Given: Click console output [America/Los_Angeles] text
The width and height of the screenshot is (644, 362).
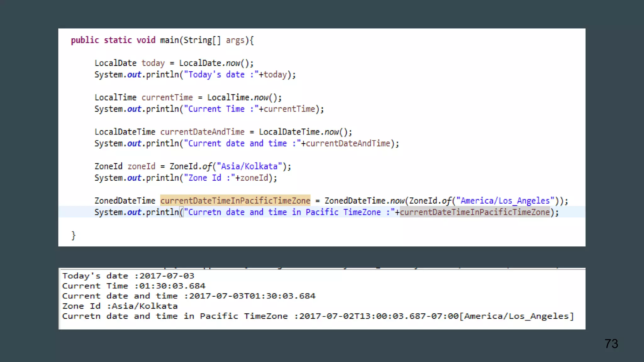Looking at the screenshot, I should tap(517, 316).
